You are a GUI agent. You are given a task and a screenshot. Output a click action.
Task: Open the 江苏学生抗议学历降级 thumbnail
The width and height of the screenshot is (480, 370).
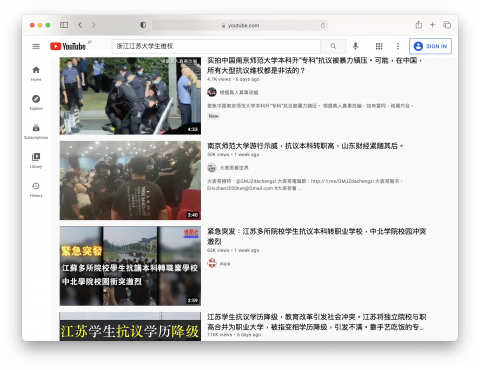coord(130,326)
